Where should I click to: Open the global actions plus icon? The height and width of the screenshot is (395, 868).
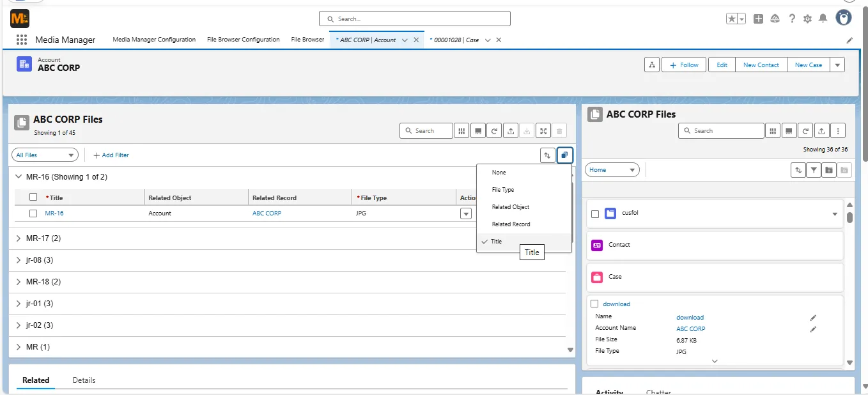[x=758, y=19]
